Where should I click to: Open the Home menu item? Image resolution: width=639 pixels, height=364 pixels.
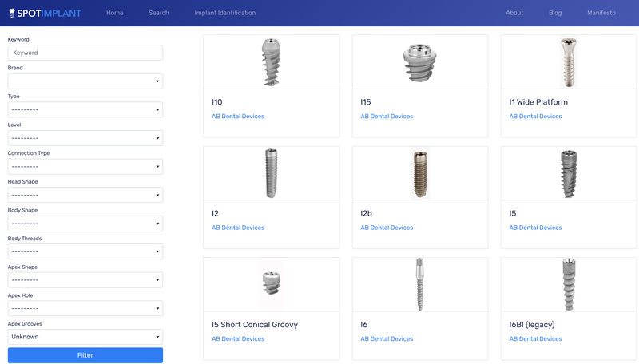click(x=114, y=13)
